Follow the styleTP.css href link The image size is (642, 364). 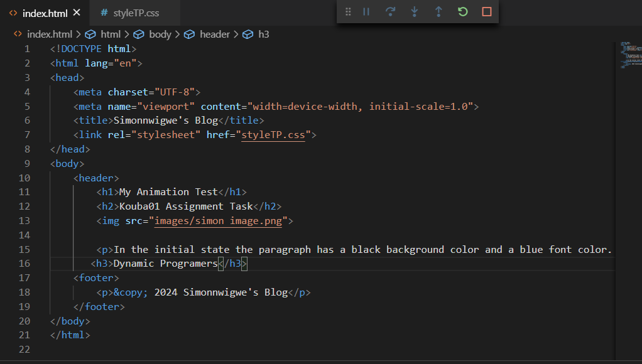tap(273, 135)
